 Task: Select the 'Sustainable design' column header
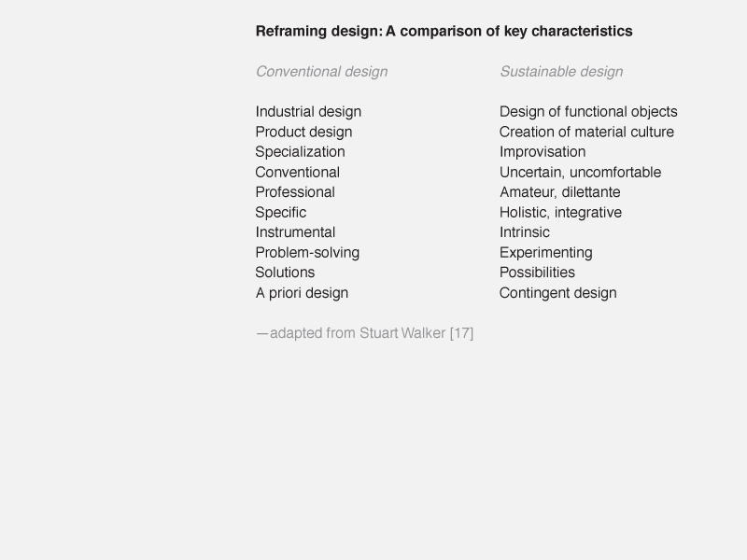click(561, 72)
